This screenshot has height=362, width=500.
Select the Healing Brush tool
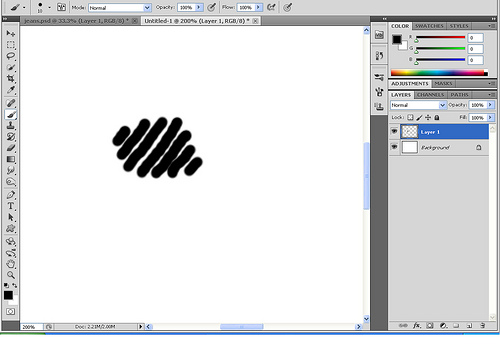coord(11,103)
